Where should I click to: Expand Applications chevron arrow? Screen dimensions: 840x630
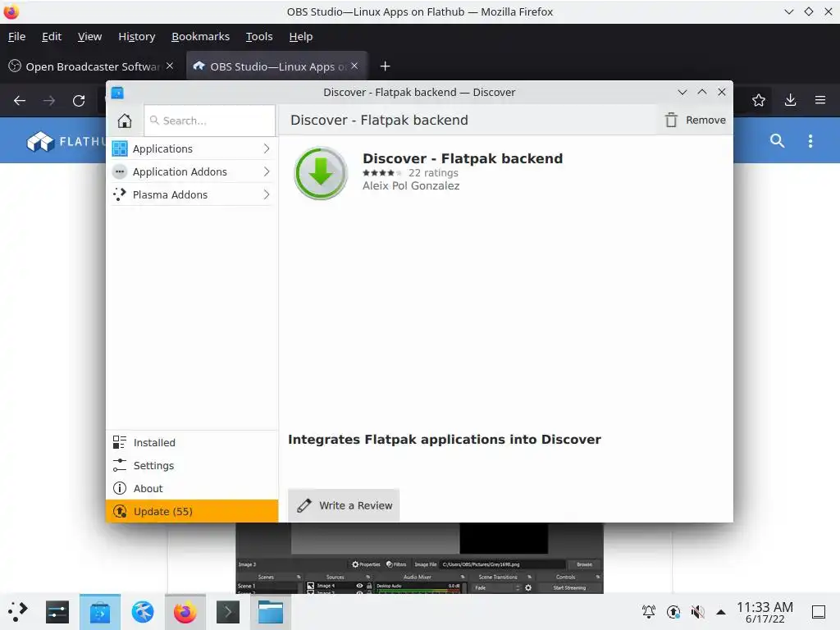tap(267, 149)
